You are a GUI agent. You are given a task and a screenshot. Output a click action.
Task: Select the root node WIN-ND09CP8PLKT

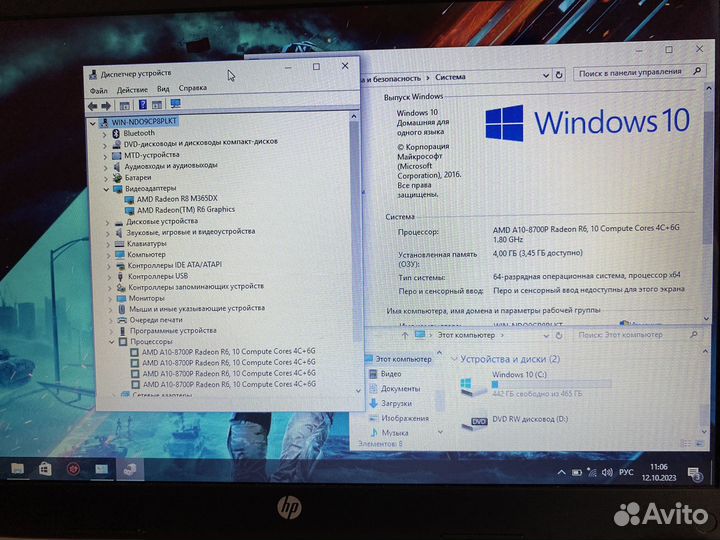(144, 122)
